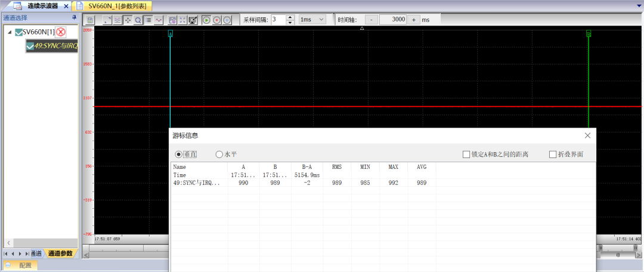Decrease the time axis with minus button
Image resolution: width=644 pixels, height=272 pixels.
(x=371, y=19)
